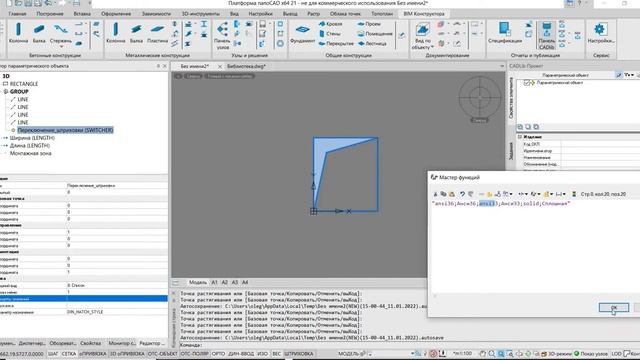Image resolution: width=640 pixels, height=360 pixels.
Task: Toggle Показ узлов in status bar
Action: point(592,354)
